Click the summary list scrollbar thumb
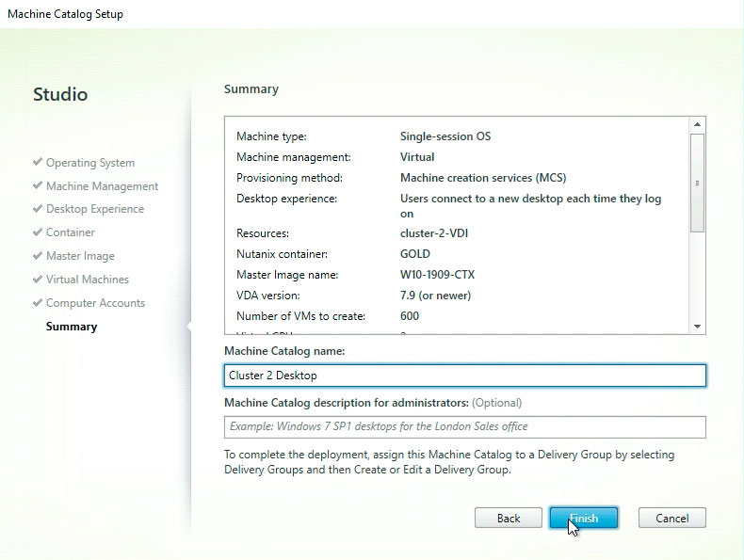 pos(697,183)
